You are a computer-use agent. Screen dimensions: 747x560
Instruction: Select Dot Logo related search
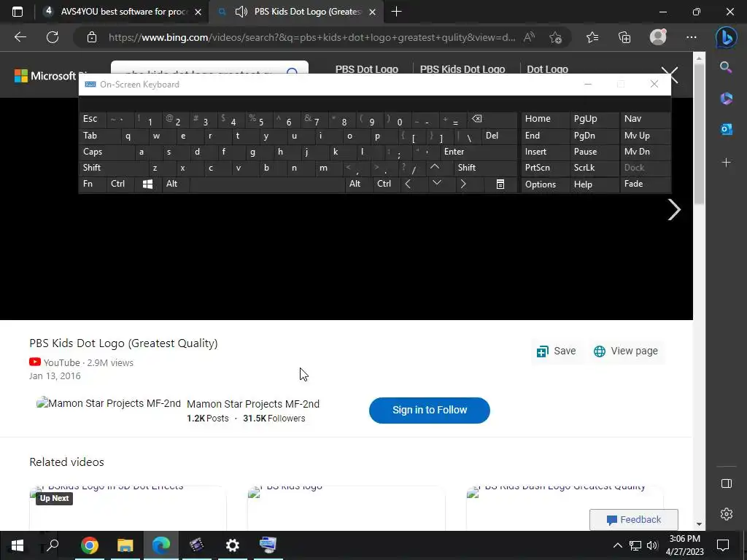tap(547, 69)
